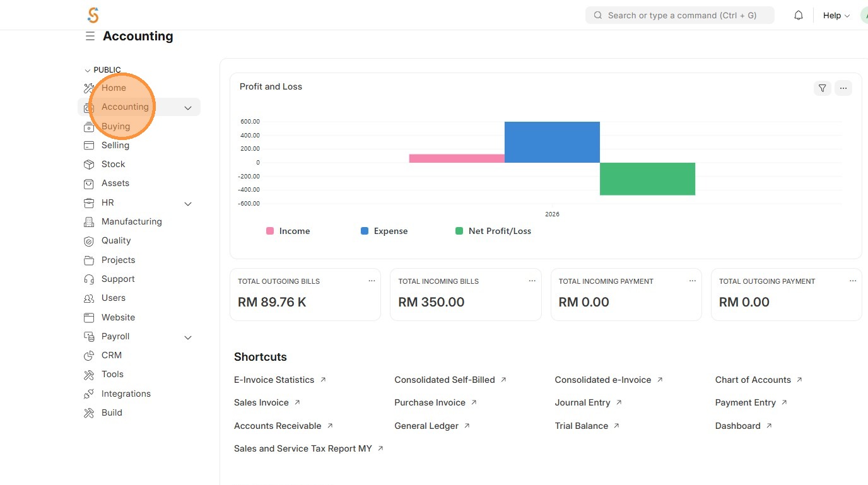
Task: Select the HR label in the sidebar
Action: click(x=108, y=202)
